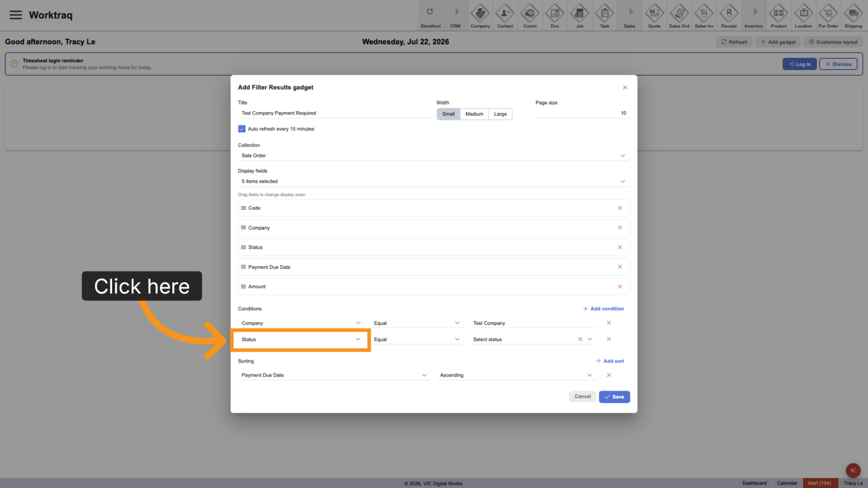
Task: Open the Job module icon
Action: pos(579,15)
